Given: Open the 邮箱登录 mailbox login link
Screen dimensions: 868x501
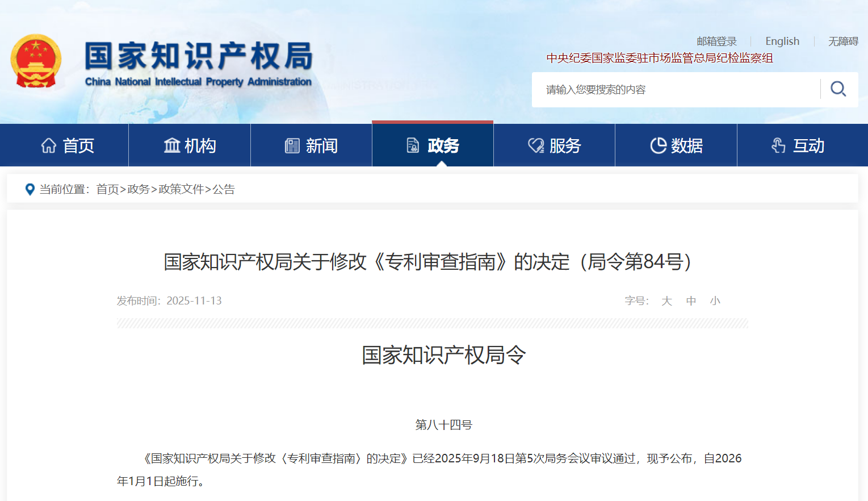Looking at the screenshot, I should click(716, 41).
